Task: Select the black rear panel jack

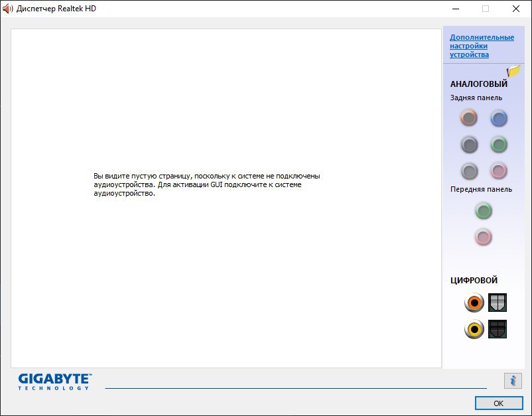Action: [x=469, y=145]
